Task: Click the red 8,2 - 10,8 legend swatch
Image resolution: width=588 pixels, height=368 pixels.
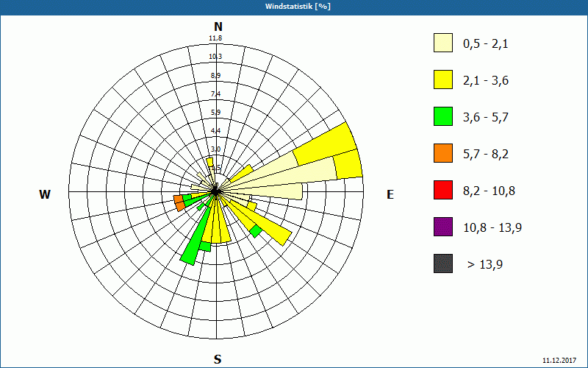Action: 443,190
